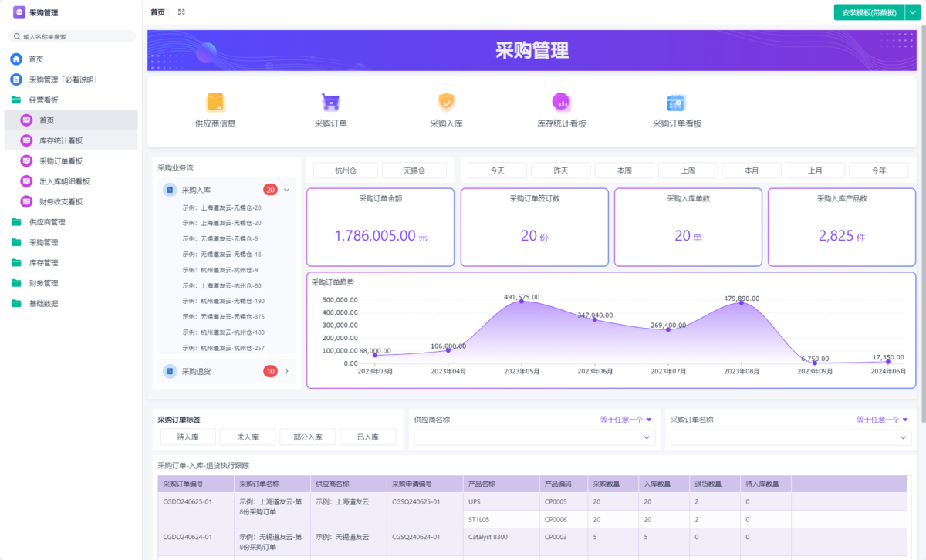Click the 采购订单金额 summary card

[380, 227]
